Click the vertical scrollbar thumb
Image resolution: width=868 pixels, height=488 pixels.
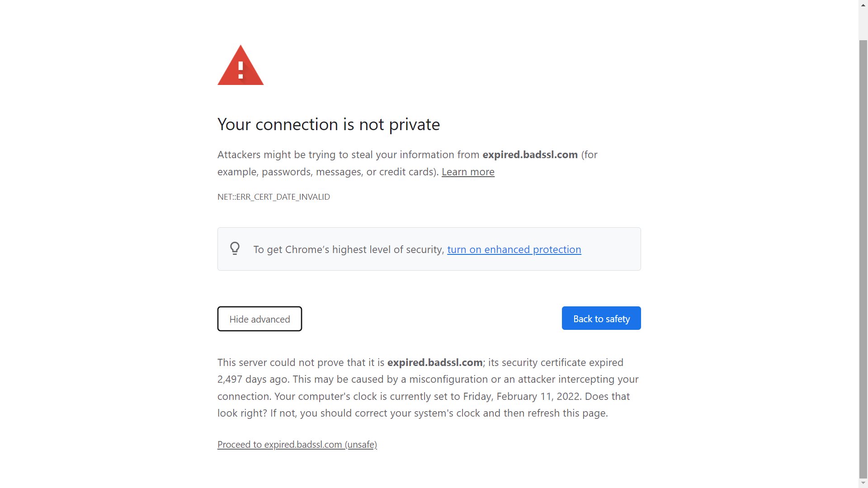click(x=863, y=258)
